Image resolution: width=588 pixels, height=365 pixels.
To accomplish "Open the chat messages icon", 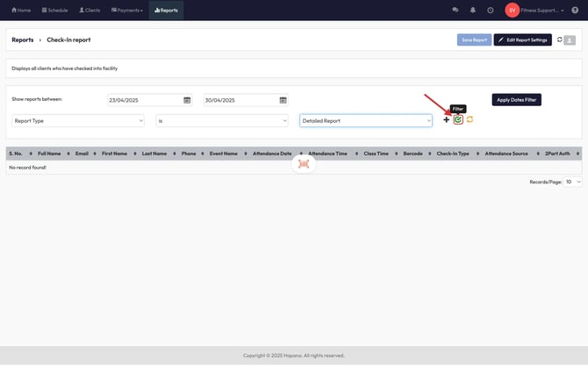I will 455,10.
